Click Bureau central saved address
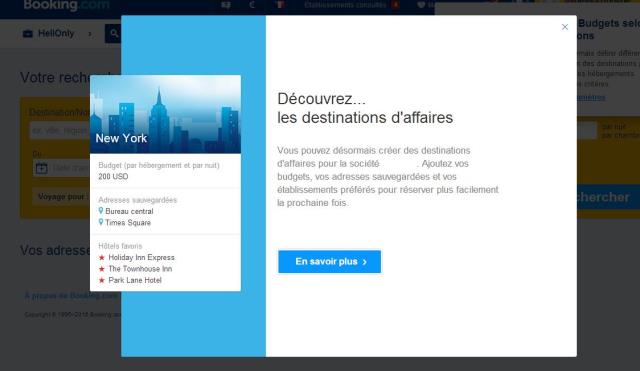The image size is (640, 371). [129, 211]
